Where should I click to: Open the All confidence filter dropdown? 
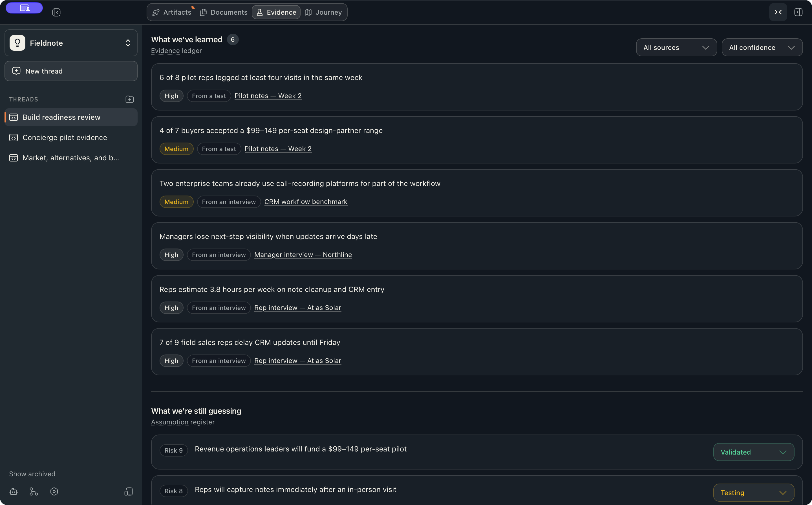(x=762, y=47)
